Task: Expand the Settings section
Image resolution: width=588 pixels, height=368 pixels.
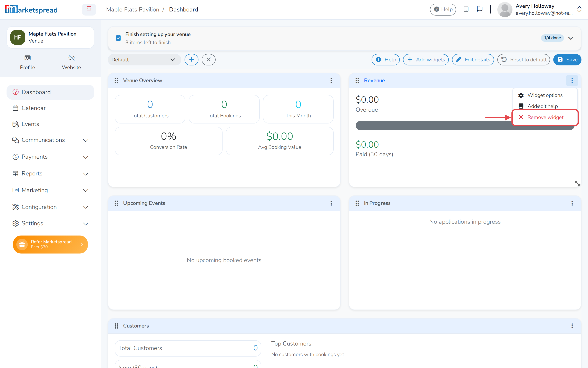Action: coord(50,224)
